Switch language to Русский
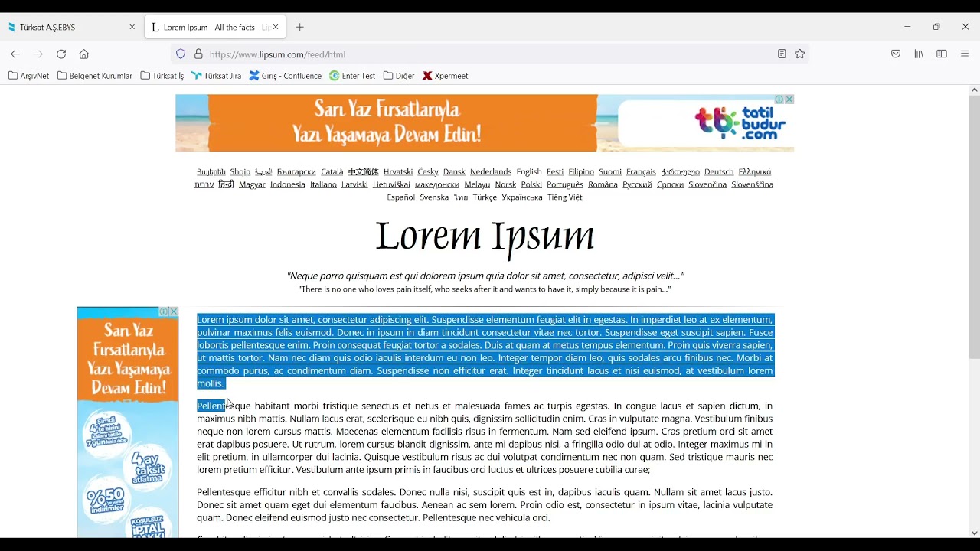This screenshot has height=551, width=980. coord(637,184)
